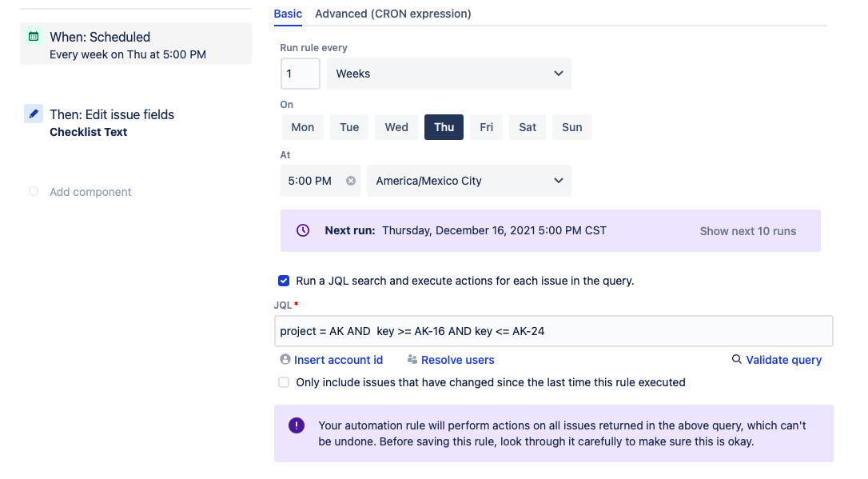This screenshot has width=868, height=479.
Task: Click Add component in the rule sidebar
Action: (90, 192)
